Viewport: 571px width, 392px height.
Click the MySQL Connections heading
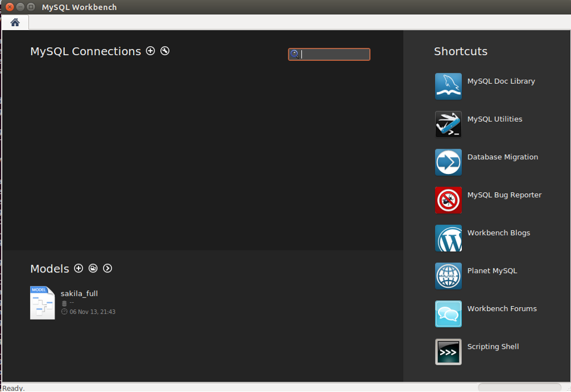85,51
